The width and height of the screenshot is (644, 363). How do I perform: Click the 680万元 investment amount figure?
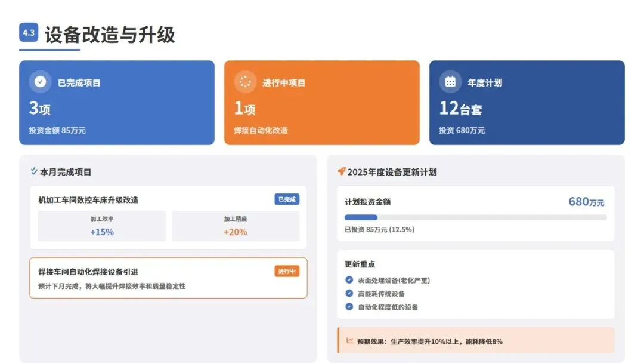click(586, 202)
